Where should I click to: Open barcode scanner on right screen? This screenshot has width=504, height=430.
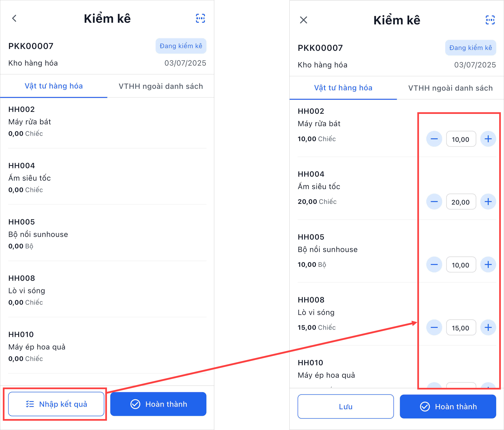tap(490, 20)
